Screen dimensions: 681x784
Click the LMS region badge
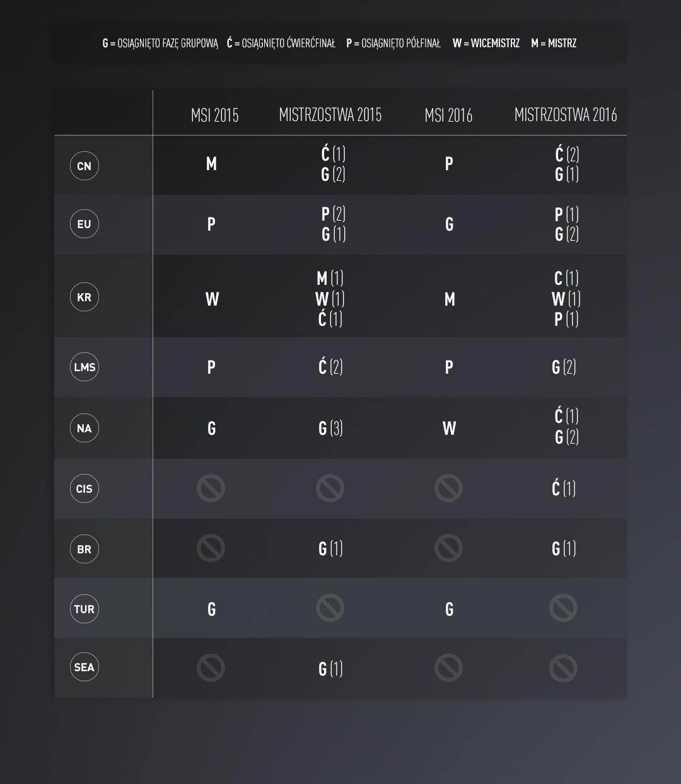pos(84,367)
